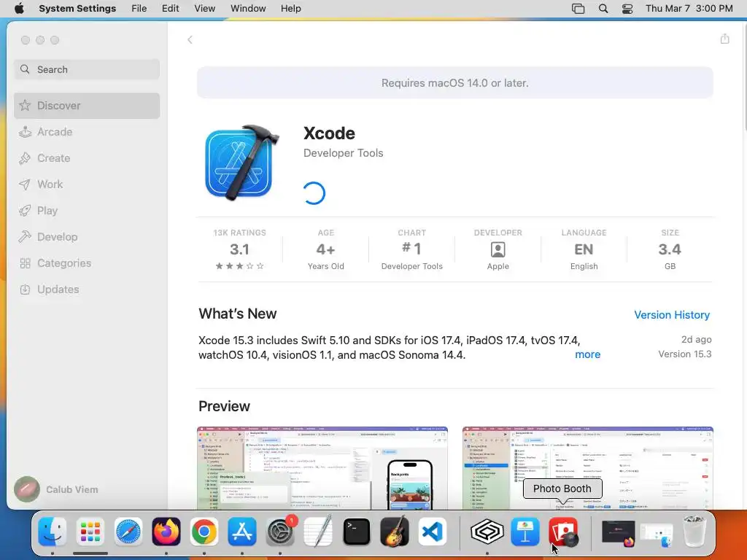Launch Firefox from the Dock
Viewport: 747px width, 560px height.
pos(166,532)
